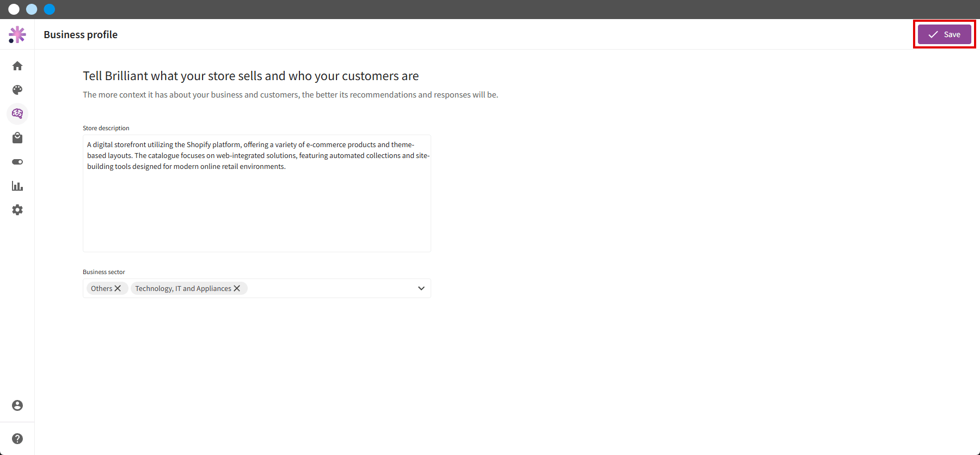
Task: Click the Technology, IT and Appliances chip
Action: [x=183, y=288]
